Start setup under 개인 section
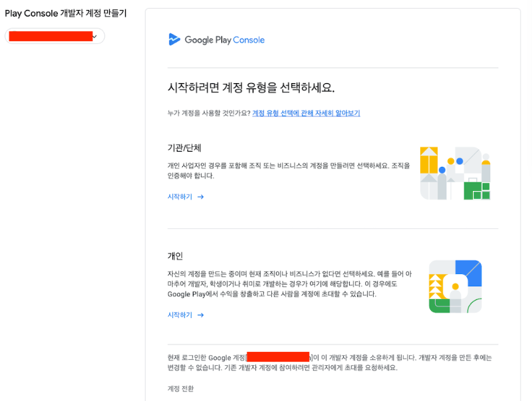532x401 pixels. pyautogui.click(x=186, y=315)
